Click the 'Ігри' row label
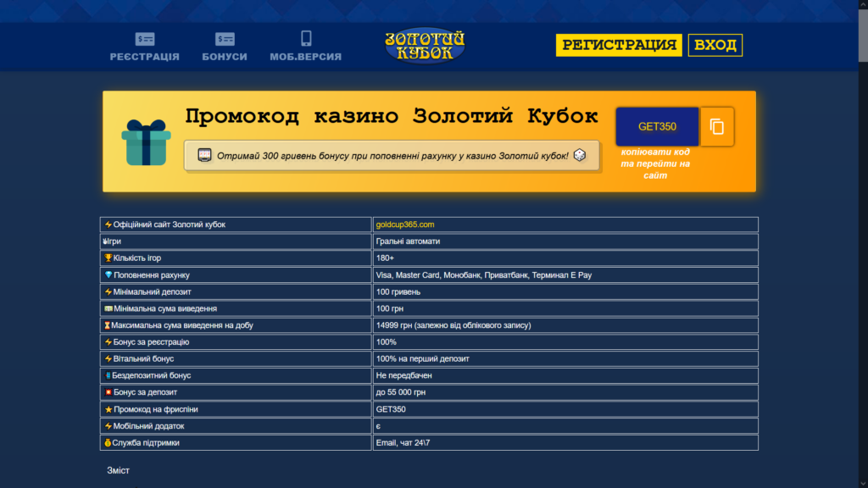 (114, 241)
